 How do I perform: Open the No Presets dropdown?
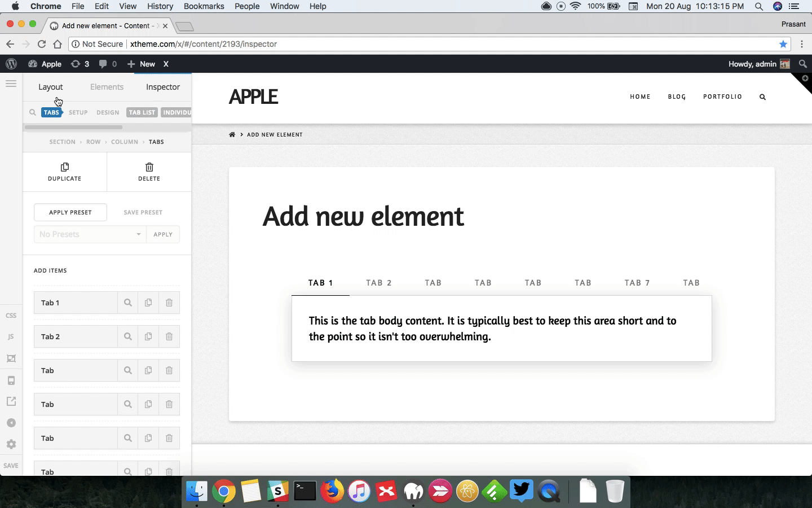point(90,234)
